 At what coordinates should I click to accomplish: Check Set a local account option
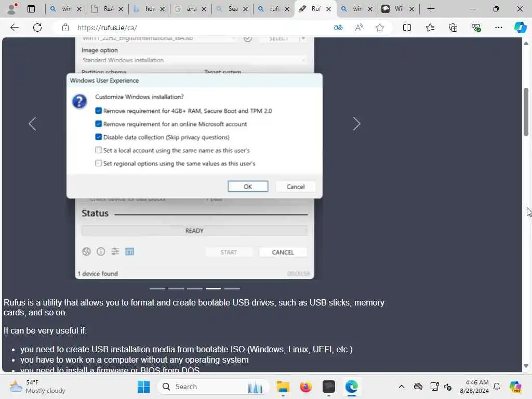[98, 150]
